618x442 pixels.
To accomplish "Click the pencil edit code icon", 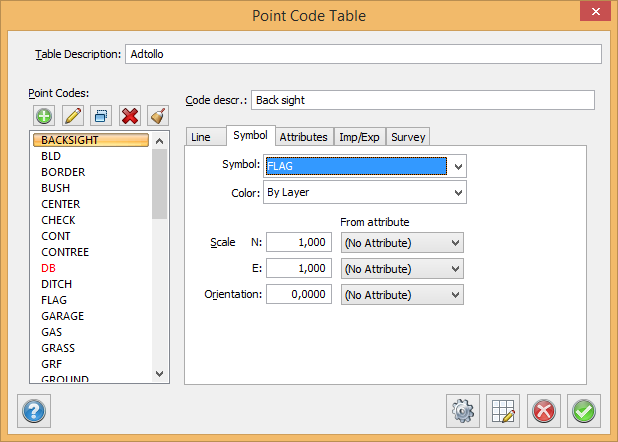I will pos(72,115).
